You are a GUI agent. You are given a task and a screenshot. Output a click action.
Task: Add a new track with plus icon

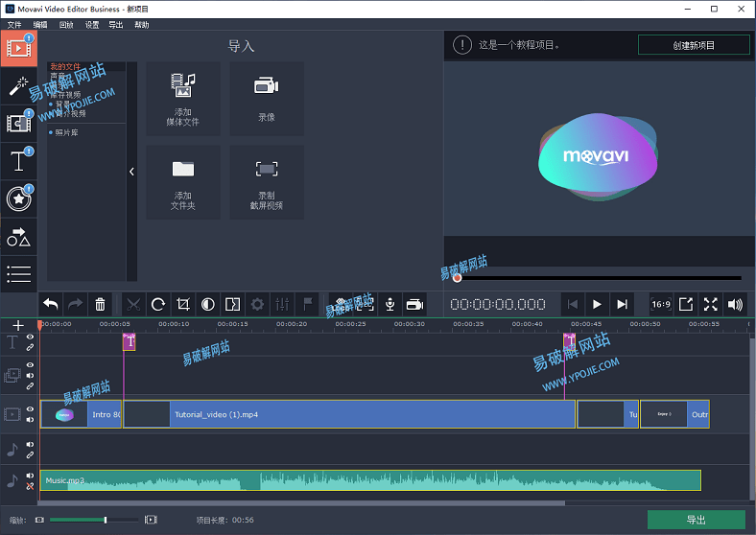18,325
